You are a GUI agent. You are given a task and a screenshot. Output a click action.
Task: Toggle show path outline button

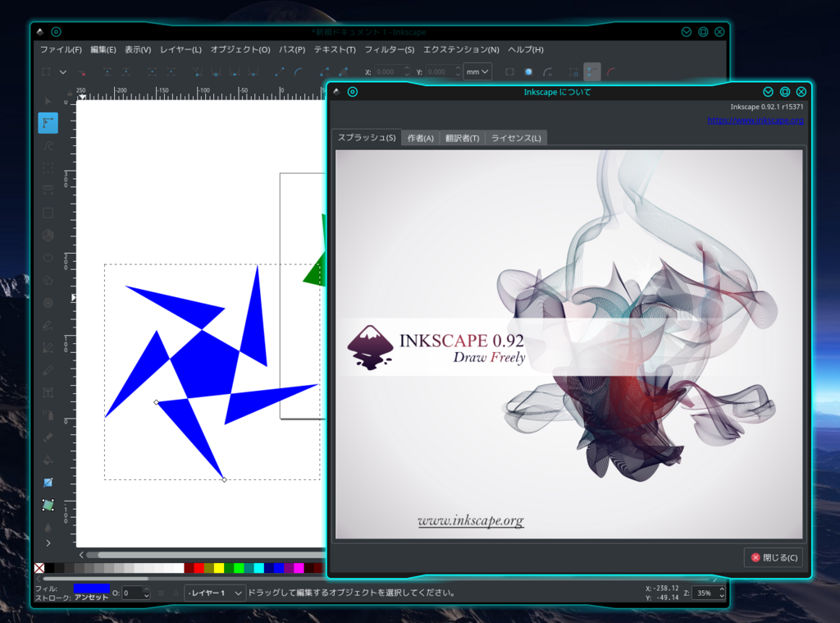tap(610, 72)
